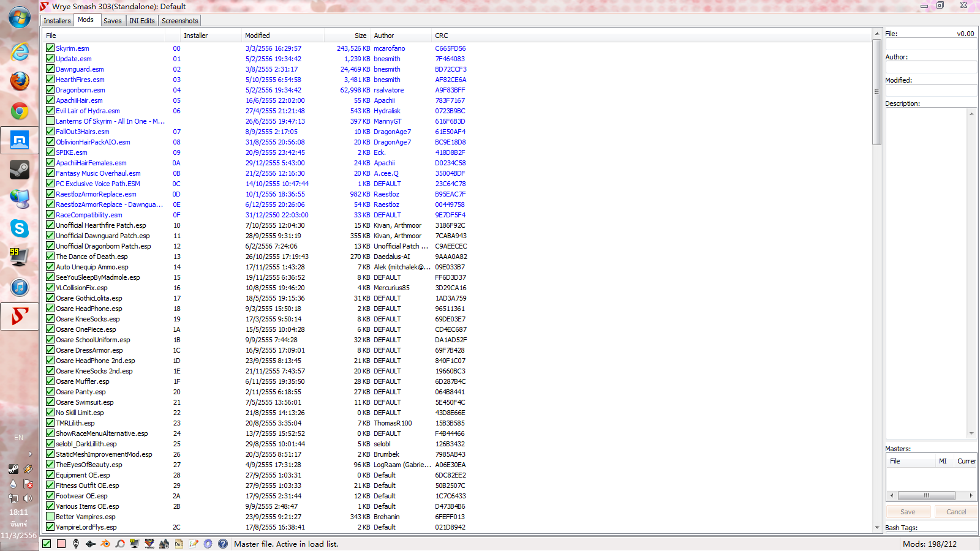The width and height of the screenshot is (980, 551).
Task: Open Firefox from the taskbar
Action: pyautogui.click(x=20, y=81)
